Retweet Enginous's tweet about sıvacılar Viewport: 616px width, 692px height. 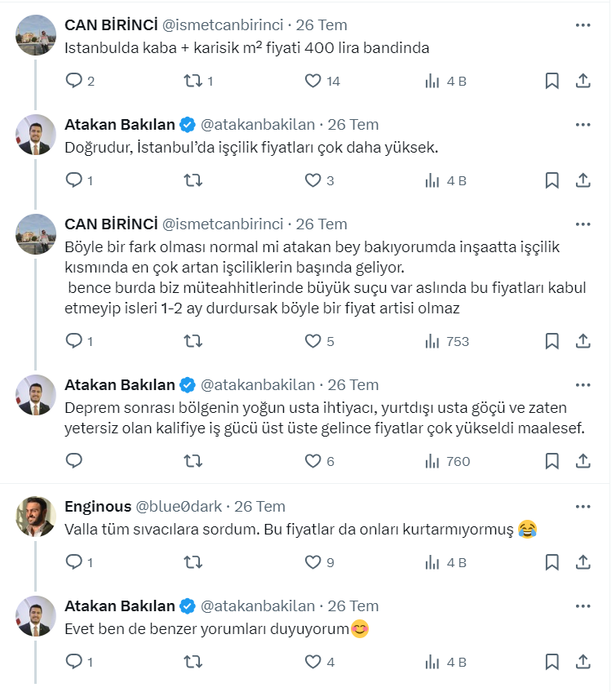coord(193,561)
